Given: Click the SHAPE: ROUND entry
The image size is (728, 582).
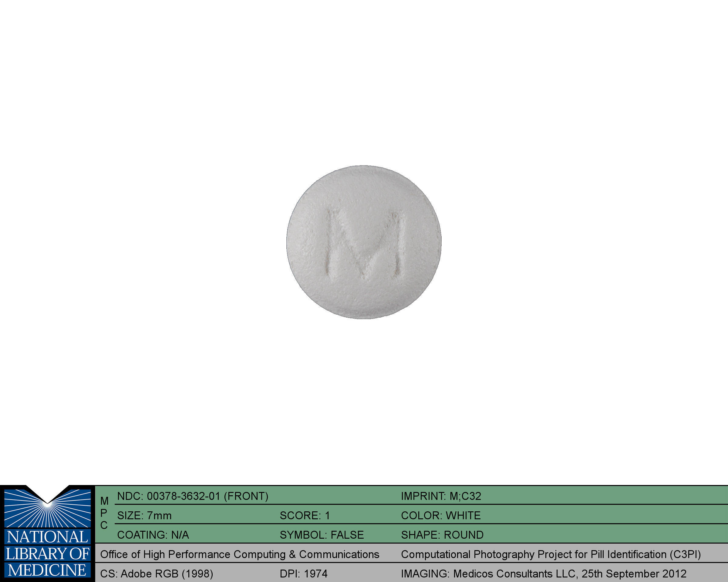Looking at the screenshot, I should pyautogui.click(x=442, y=535).
